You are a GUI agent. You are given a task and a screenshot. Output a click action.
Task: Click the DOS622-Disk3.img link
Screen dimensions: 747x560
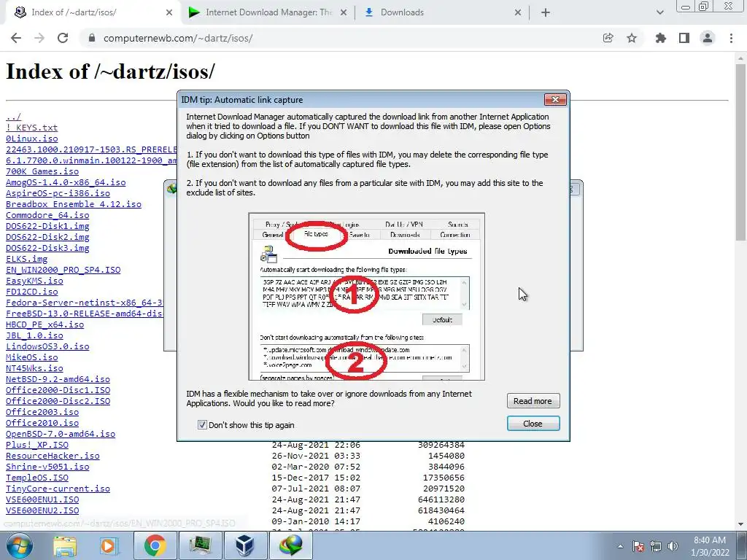pyautogui.click(x=47, y=248)
